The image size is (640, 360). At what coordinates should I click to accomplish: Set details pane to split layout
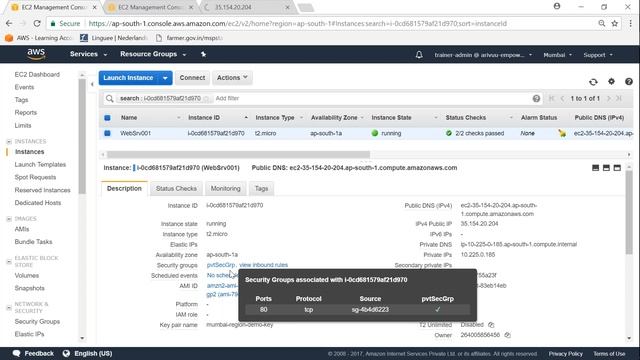[x=606, y=168]
